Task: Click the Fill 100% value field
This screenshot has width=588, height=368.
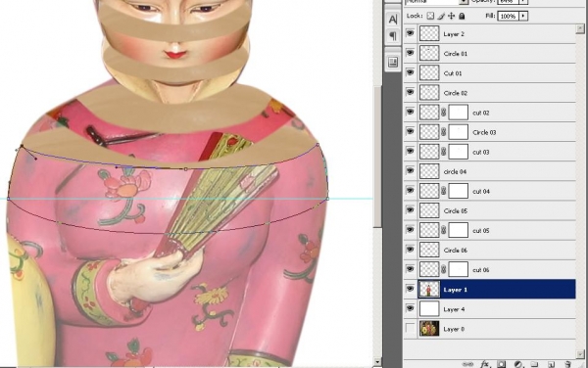Action: pos(508,16)
